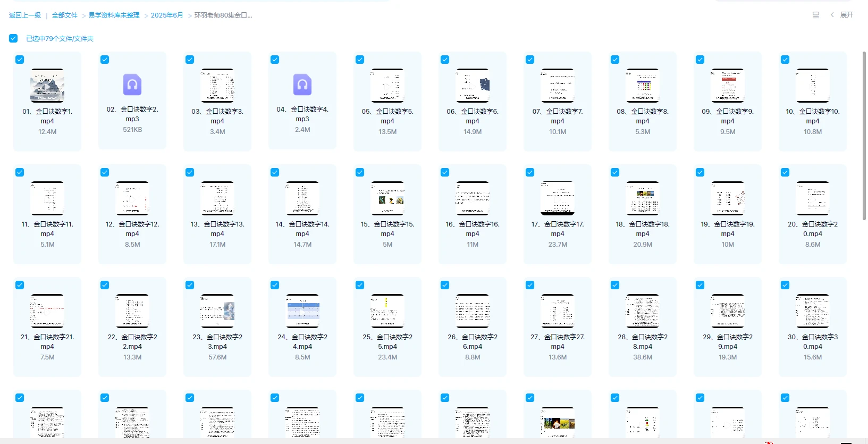Click the 38.6M size of file 28
The width and height of the screenshot is (868, 444).
pos(643,357)
